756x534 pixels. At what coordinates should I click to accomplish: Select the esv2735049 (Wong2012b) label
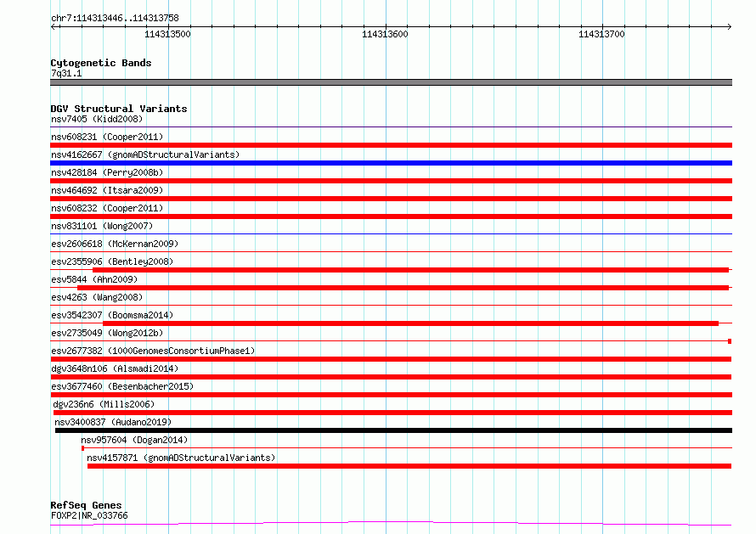pyautogui.click(x=107, y=333)
